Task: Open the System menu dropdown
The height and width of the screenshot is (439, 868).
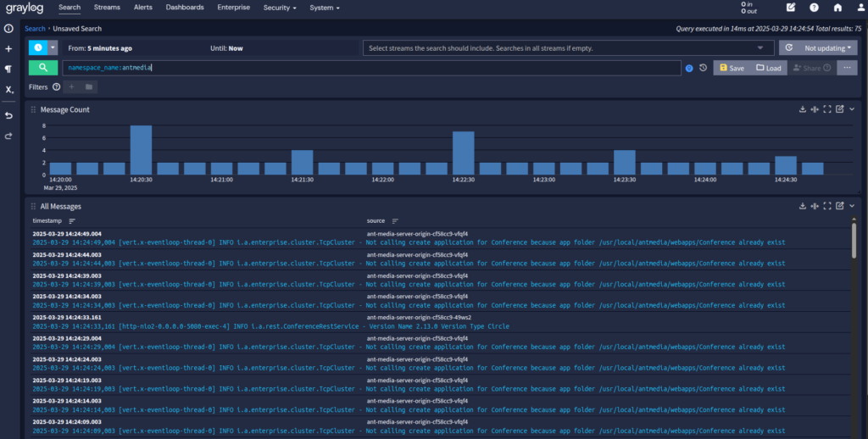Action: coord(325,8)
